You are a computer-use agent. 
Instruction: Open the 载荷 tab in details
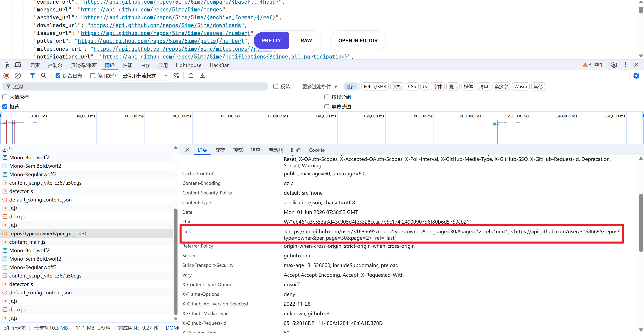[220, 150]
